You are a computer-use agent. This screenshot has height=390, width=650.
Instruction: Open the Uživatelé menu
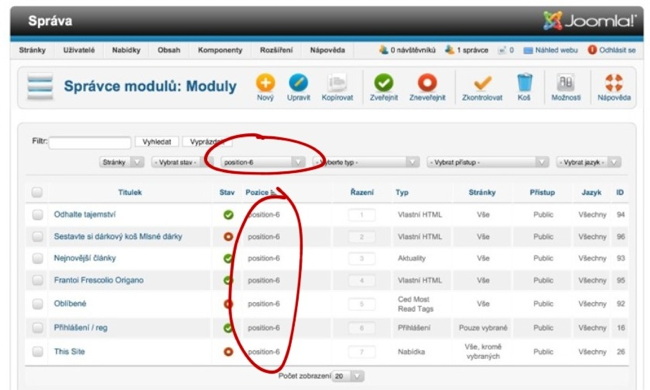pyautogui.click(x=79, y=50)
